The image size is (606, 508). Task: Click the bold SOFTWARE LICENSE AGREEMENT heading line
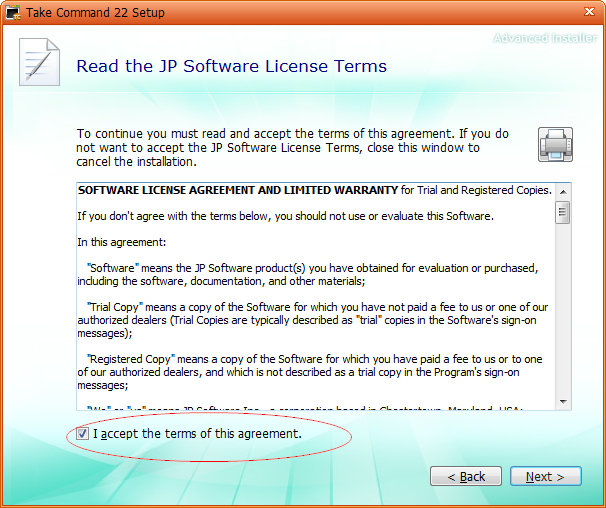click(x=315, y=190)
